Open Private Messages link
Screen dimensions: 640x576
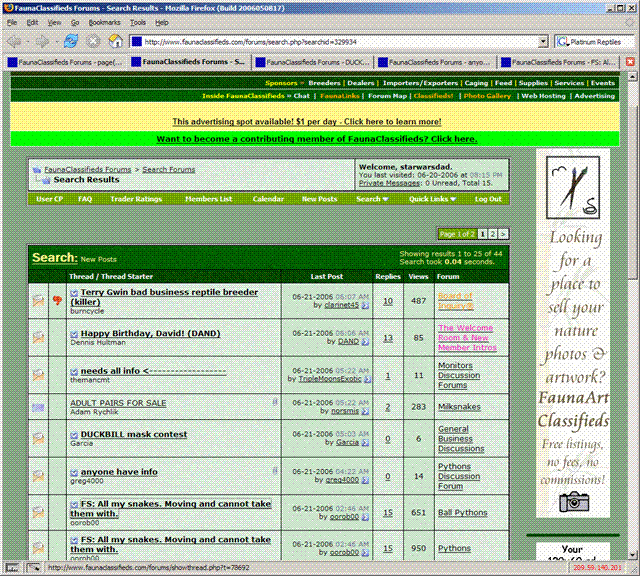[x=389, y=183]
